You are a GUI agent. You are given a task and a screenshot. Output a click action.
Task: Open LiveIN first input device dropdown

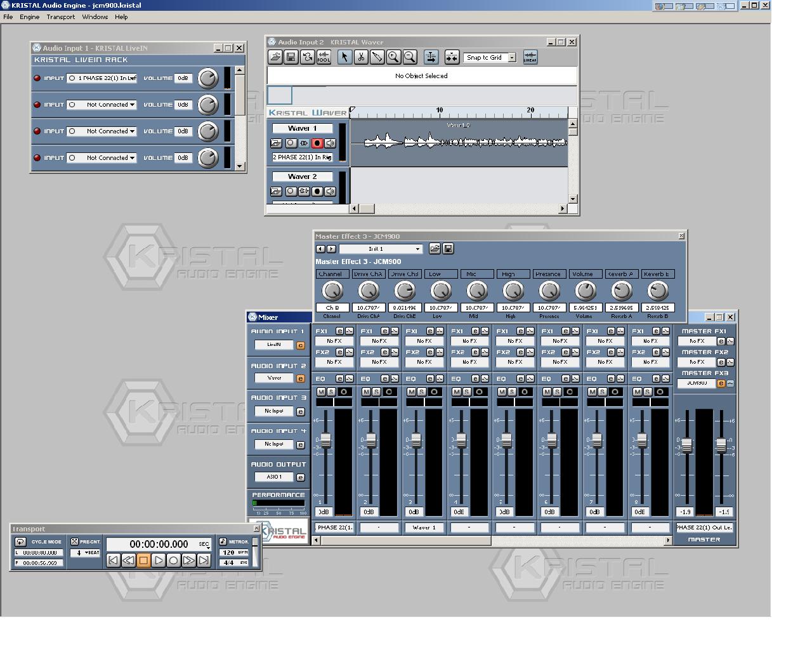click(x=101, y=78)
